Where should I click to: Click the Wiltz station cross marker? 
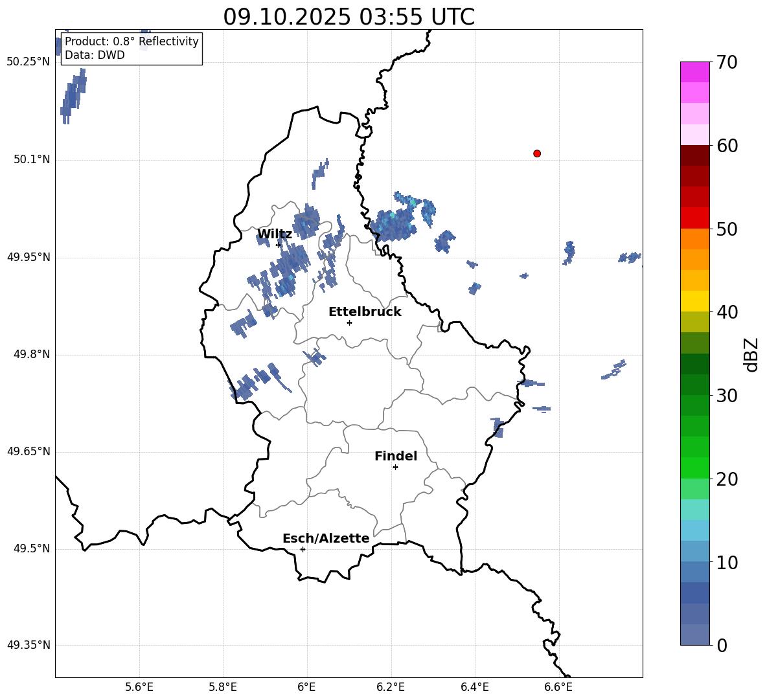(x=279, y=245)
